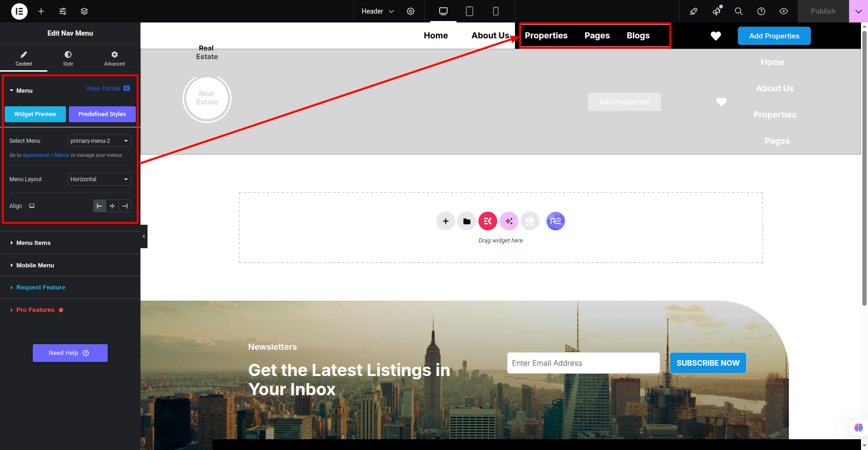Click the Enter Email Address field
The height and width of the screenshot is (450, 868).
tap(583, 363)
